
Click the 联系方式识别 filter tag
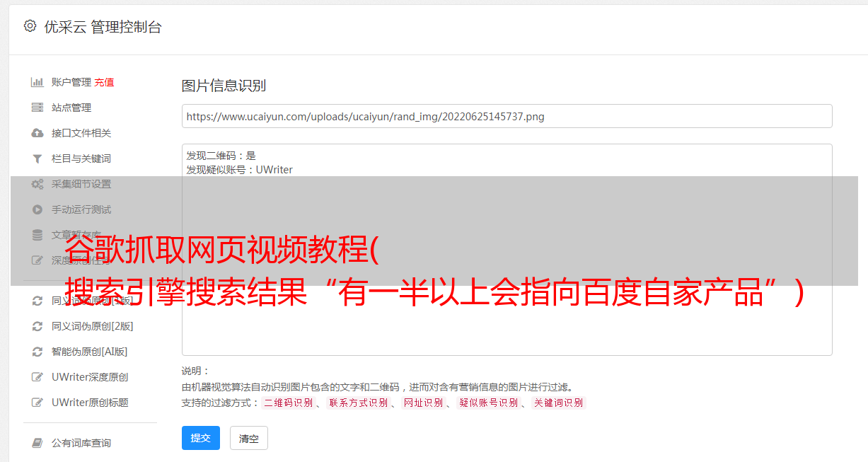(x=358, y=403)
